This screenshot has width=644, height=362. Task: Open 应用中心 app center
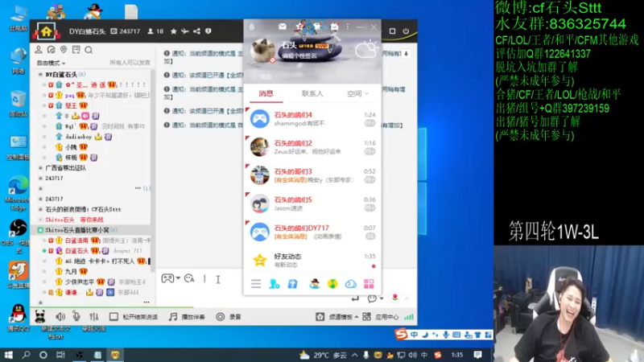click(x=381, y=317)
